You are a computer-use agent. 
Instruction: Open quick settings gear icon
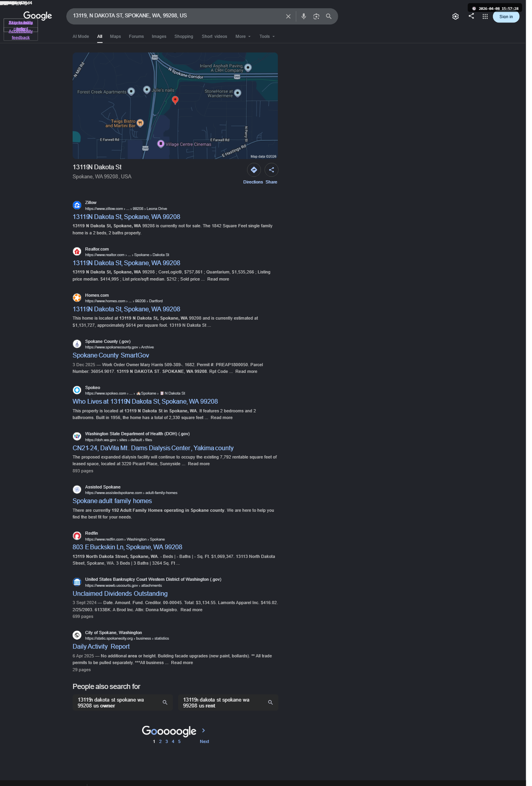click(455, 17)
